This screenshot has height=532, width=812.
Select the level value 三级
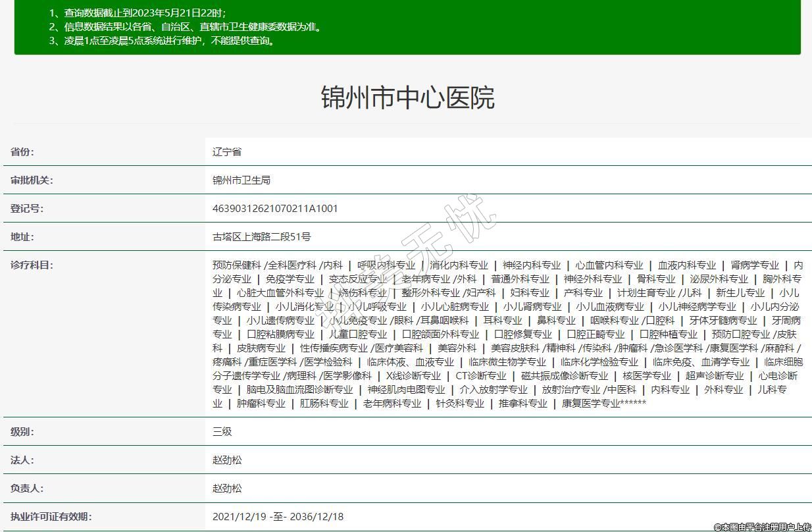[x=222, y=432]
